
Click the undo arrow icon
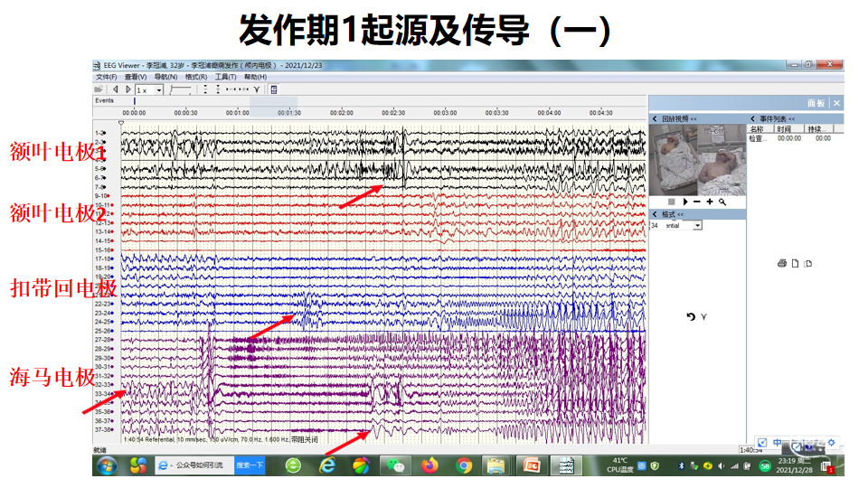pos(690,316)
